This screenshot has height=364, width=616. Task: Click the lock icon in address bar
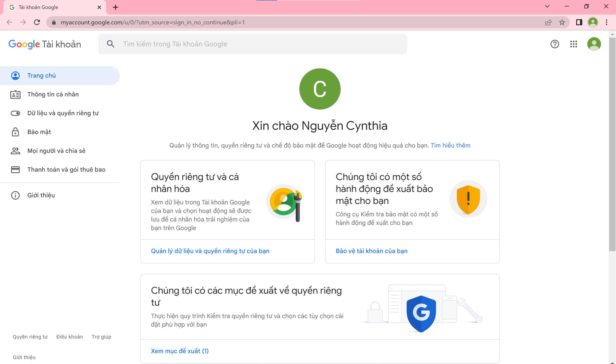(x=54, y=22)
